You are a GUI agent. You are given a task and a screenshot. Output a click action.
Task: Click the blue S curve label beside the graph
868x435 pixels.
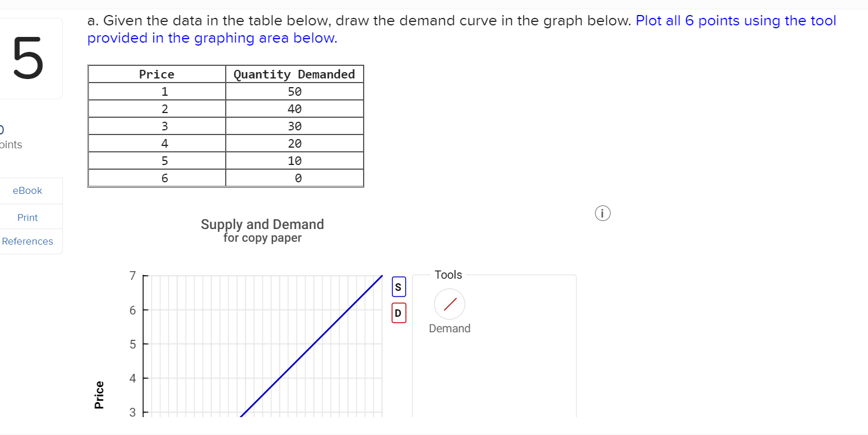point(398,286)
